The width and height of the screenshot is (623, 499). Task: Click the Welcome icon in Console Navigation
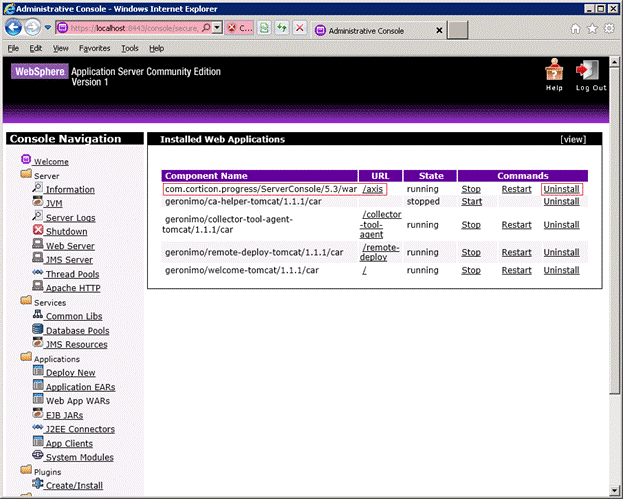[x=26, y=160]
